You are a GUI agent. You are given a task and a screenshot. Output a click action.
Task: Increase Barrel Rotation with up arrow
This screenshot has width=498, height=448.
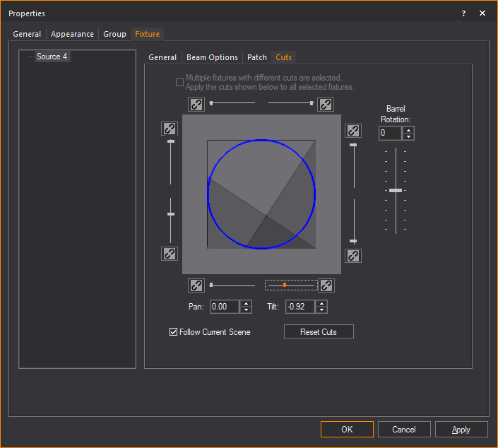(408, 129)
